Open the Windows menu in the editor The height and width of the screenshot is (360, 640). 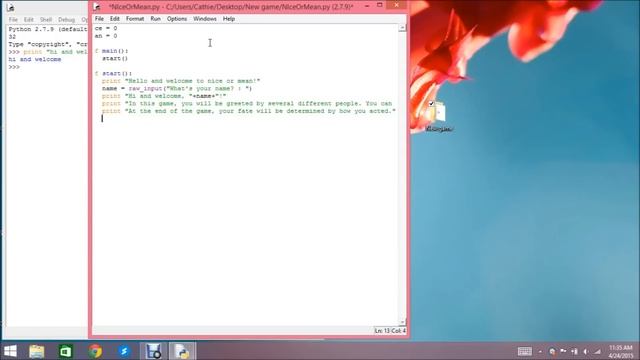[x=205, y=19]
